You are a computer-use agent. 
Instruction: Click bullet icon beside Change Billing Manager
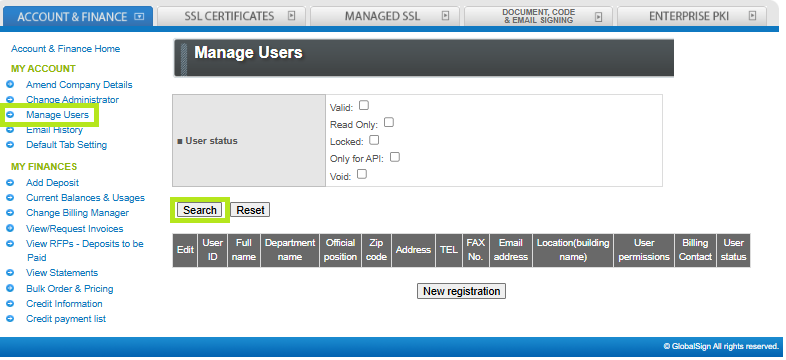point(10,213)
